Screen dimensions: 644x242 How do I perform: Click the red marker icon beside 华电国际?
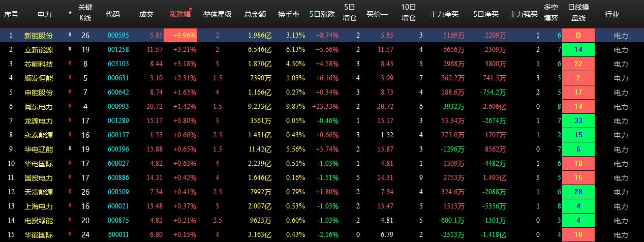pyautogui.click(x=70, y=164)
